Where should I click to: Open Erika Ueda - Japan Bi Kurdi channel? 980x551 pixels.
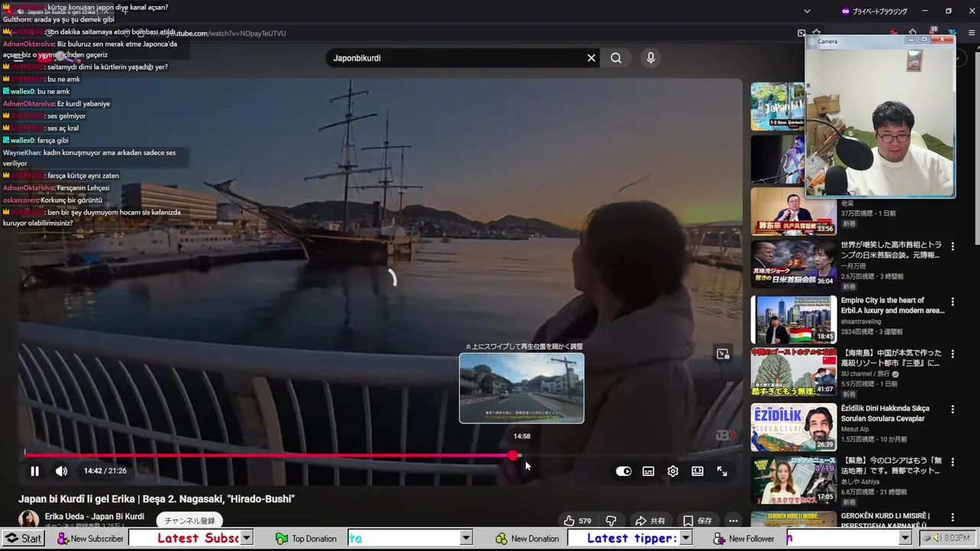94,517
